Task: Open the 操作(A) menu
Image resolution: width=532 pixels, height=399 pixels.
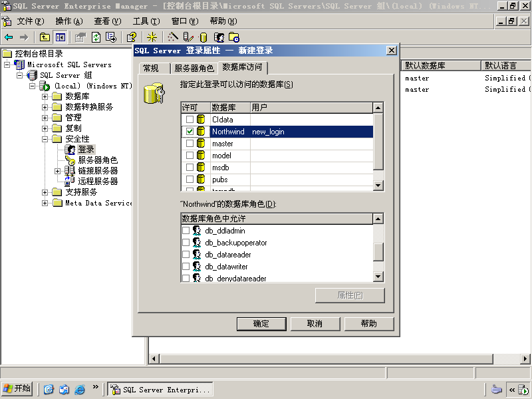Action: coord(69,21)
